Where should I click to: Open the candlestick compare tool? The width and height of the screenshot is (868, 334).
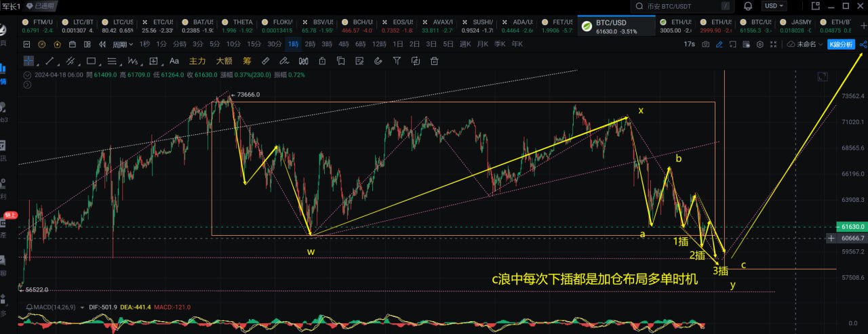303,60
